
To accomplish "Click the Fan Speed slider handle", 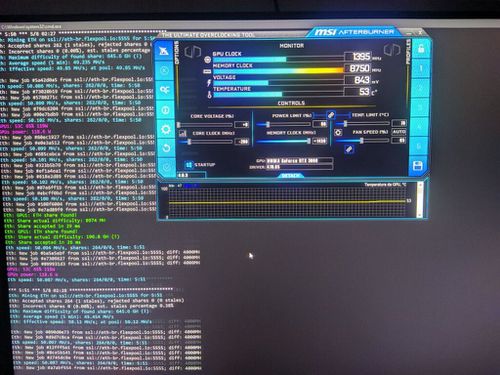I will (x=362, y=141).
